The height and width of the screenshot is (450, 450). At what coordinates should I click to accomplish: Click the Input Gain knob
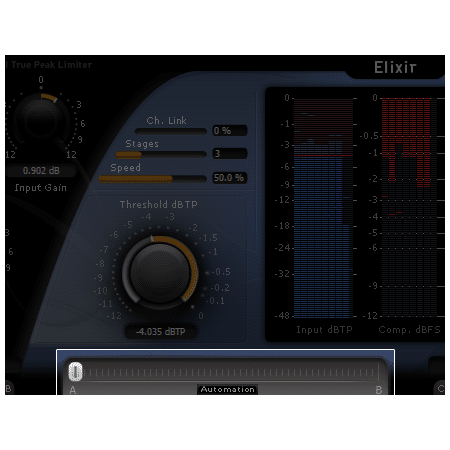[41, 116]
